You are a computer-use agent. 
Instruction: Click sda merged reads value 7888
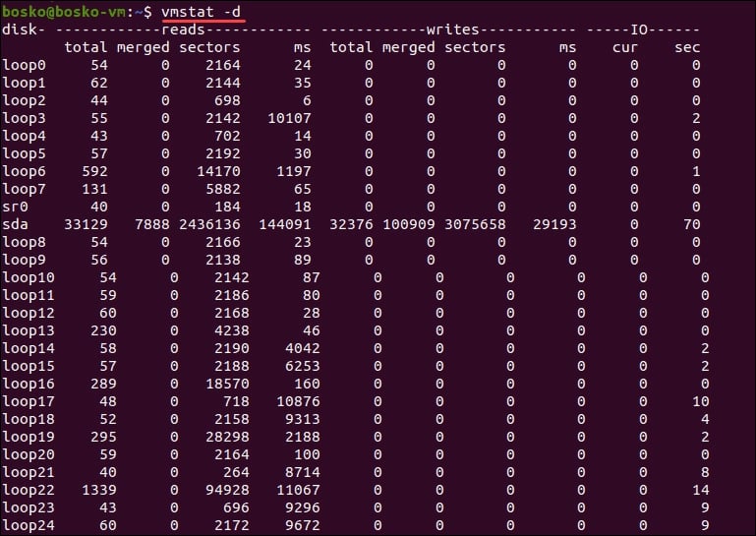pos(151,224)
